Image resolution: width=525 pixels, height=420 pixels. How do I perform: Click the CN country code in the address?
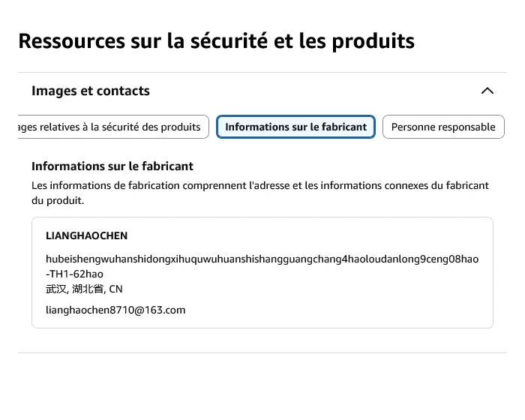point(115,289)
